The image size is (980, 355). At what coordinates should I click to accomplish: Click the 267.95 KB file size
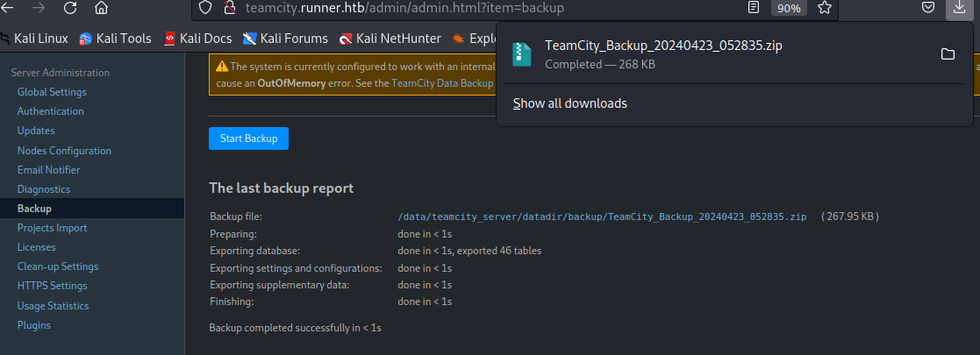[850, 217]
